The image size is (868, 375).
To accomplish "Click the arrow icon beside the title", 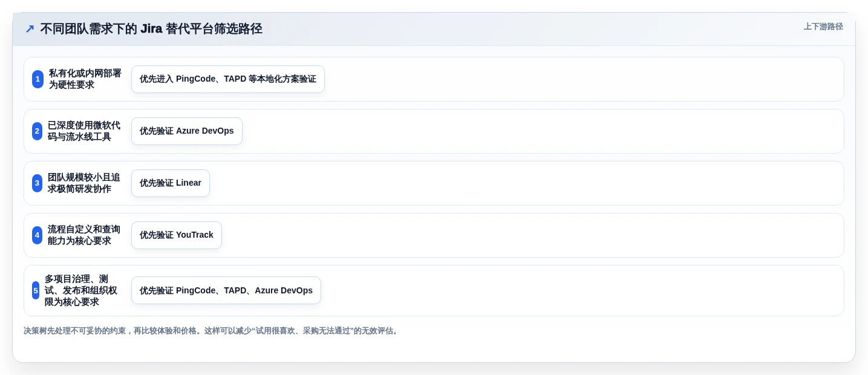I will click(30, 28).
